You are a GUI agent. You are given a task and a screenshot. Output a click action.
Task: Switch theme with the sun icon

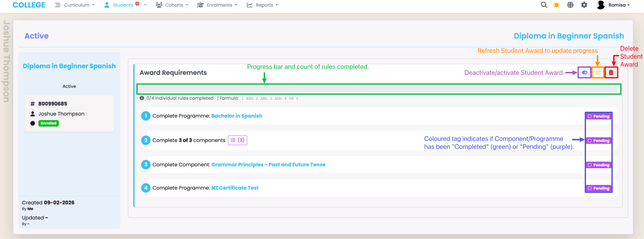(x=556, y=5)
